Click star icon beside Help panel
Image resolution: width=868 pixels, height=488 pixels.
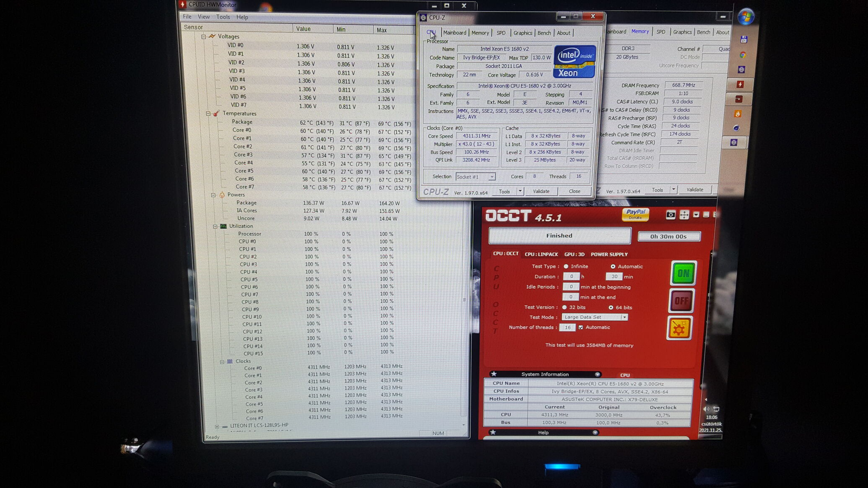click(x=493, y=432)
